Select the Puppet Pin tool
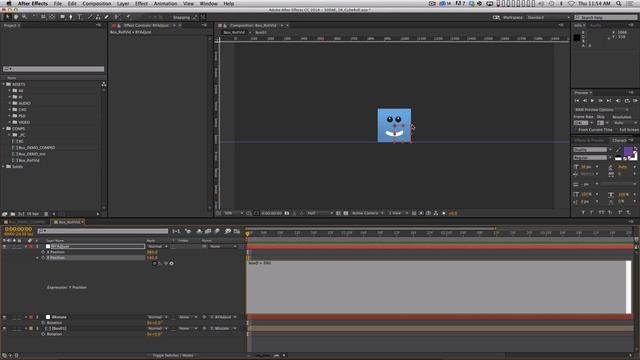This screenshot has height=360, width=640. [x=128, y=17]
